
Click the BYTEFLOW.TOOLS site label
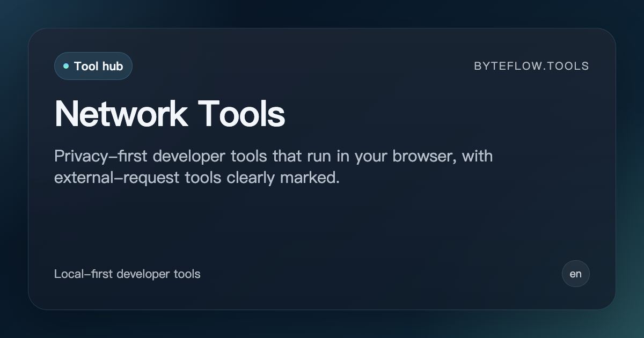(x=531, y=66)
